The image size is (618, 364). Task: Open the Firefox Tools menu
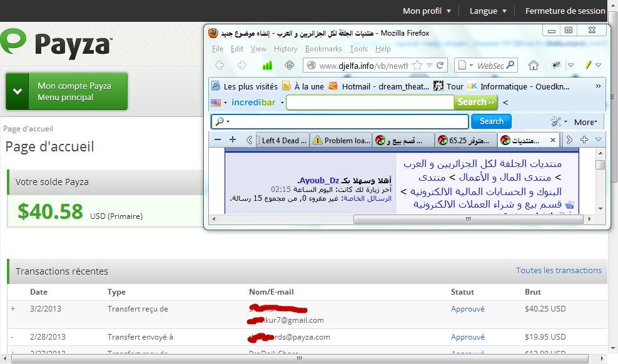(358, 48)
